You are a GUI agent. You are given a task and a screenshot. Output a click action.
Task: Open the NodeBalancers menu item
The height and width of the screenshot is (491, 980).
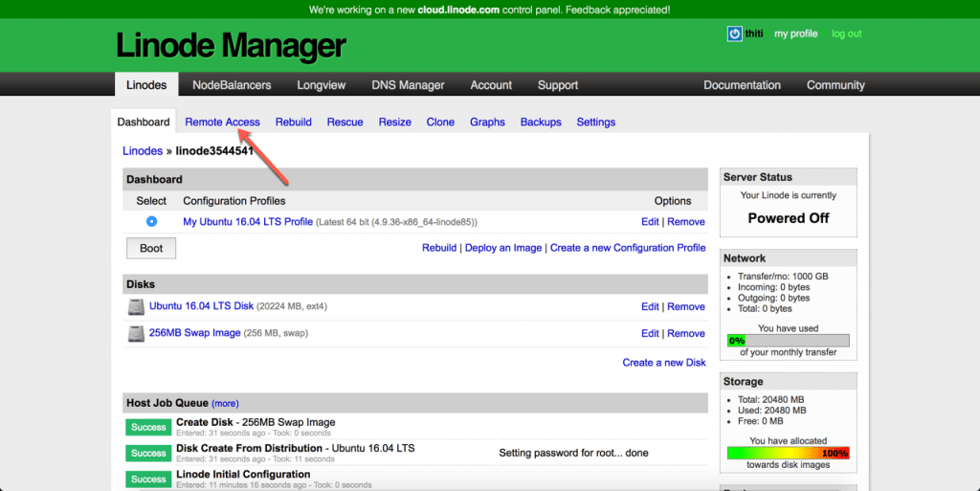(232, 85)
